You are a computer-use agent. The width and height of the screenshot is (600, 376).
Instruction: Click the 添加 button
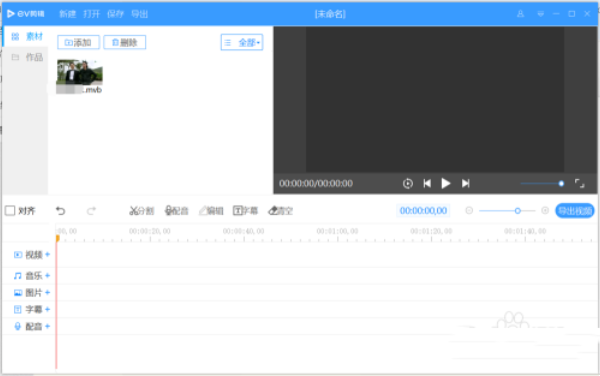(x=78, y=42)
